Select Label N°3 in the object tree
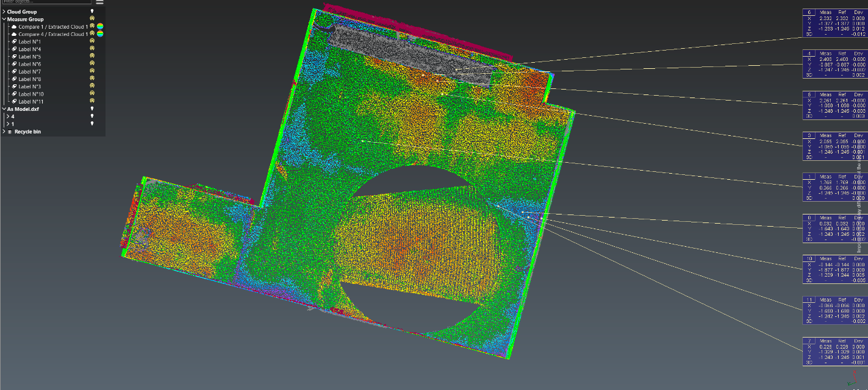 (x=29, y=87)
